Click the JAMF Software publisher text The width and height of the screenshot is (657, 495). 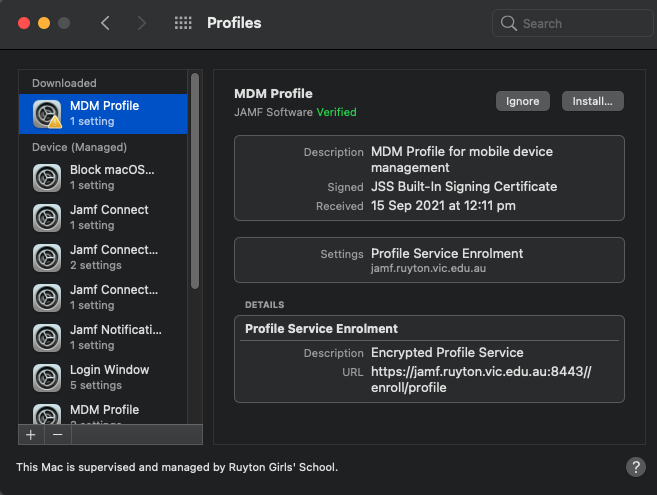273,112
